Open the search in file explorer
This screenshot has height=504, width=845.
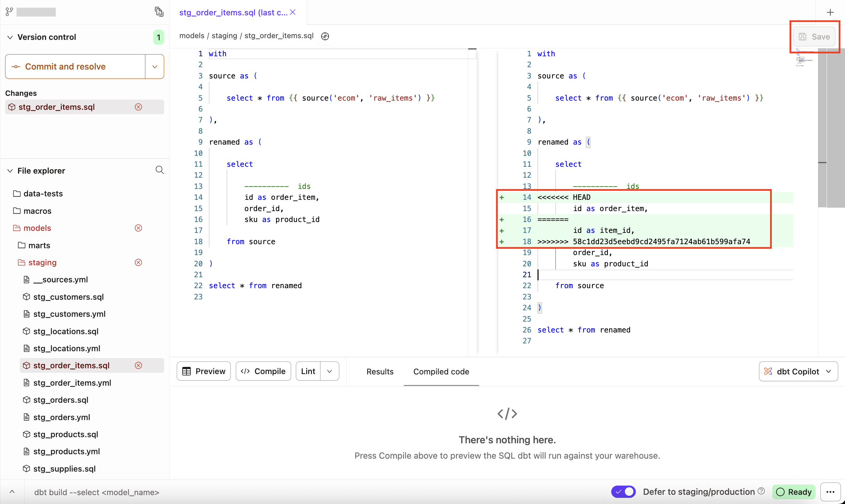coord(159,170)
